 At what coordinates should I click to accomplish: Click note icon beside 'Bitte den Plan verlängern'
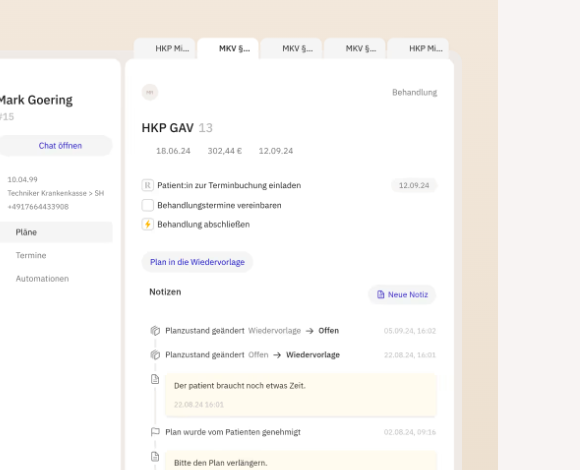(155, 457)
